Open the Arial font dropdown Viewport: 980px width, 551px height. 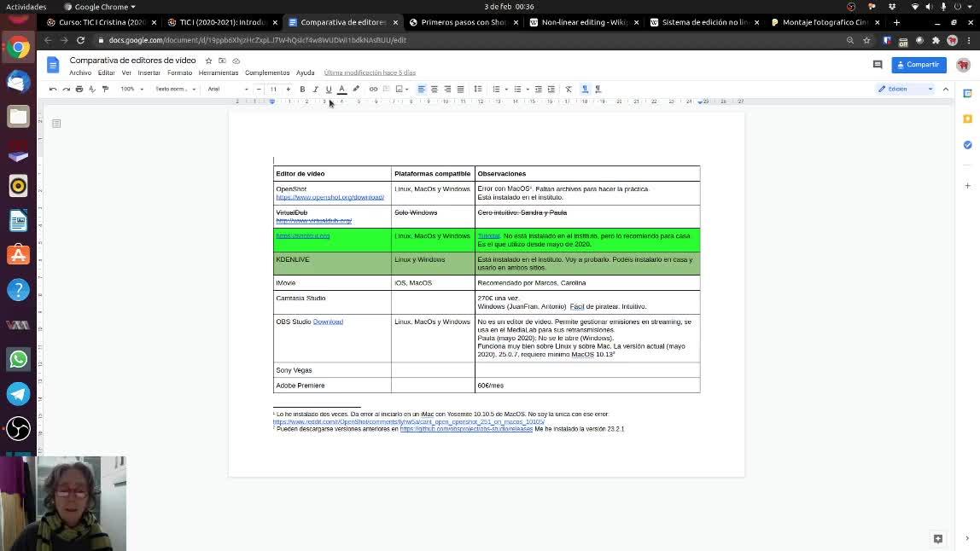pyautogui.click(x=227, y=89)
